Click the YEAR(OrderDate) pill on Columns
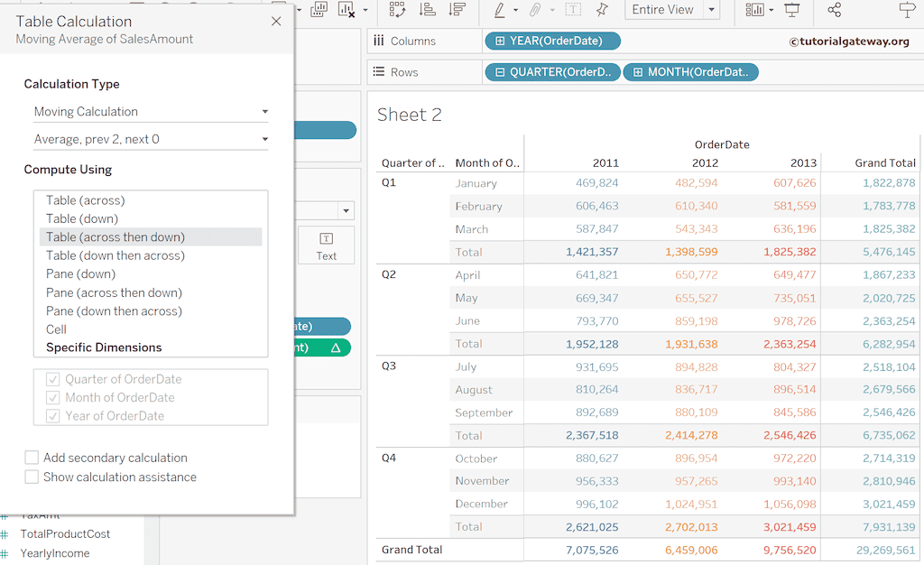This screenshot has width=924, height=565. pyautogui.click(x=553, y=41)
